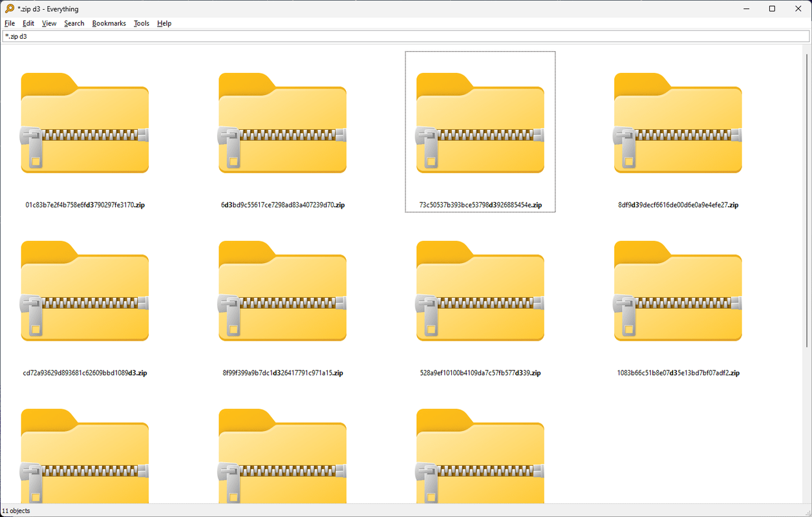Click filename text 73c50537b393bce53798d3926885454e.zip
This screenshot has width=812, height=517.
tap(480, 205)
